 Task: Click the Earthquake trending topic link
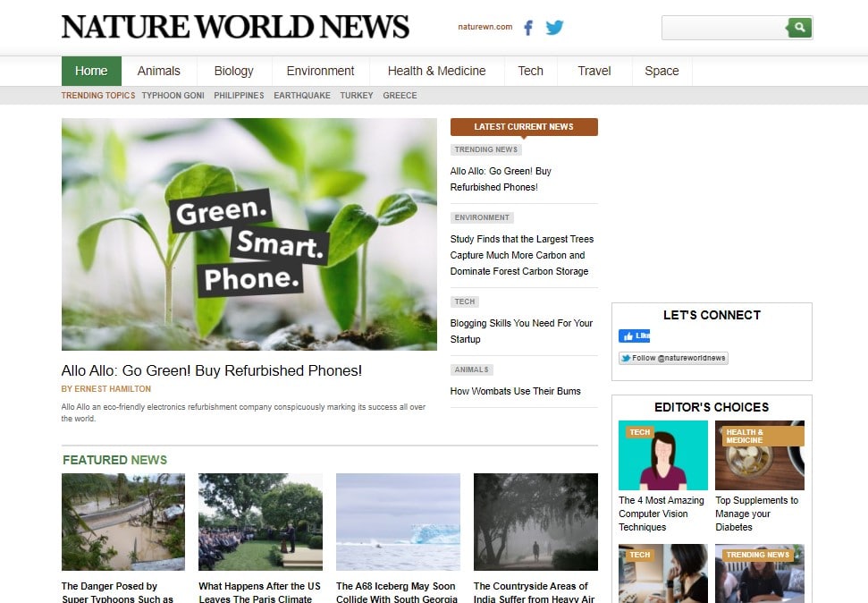point(301,96)
